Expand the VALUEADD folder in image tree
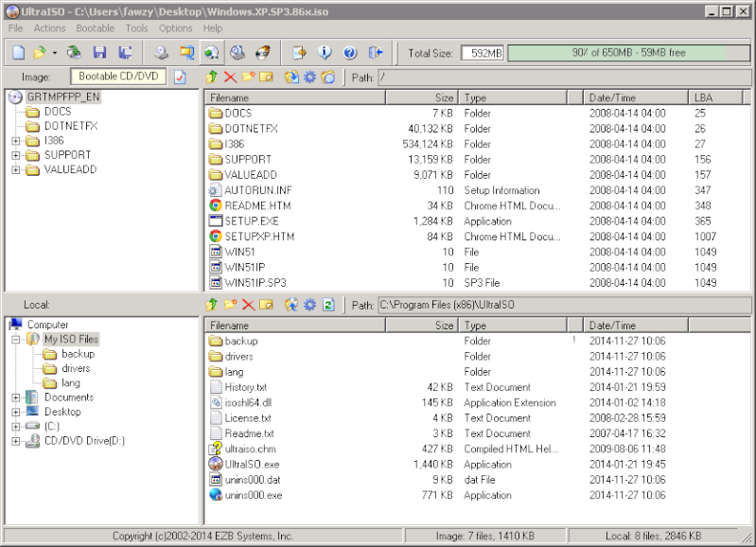Image resolution: width=756 pixels, height=547 pixels. [x=16, y=169]
